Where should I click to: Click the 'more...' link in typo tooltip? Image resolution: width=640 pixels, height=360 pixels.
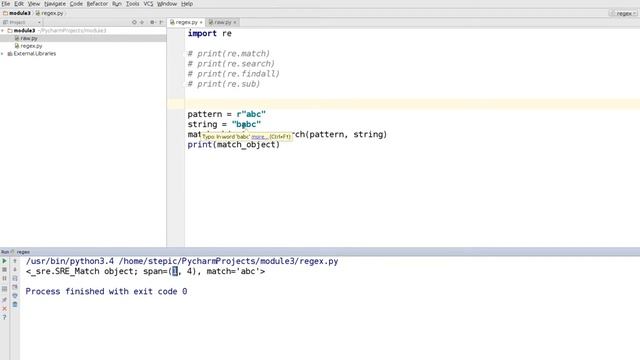[260, 137]
